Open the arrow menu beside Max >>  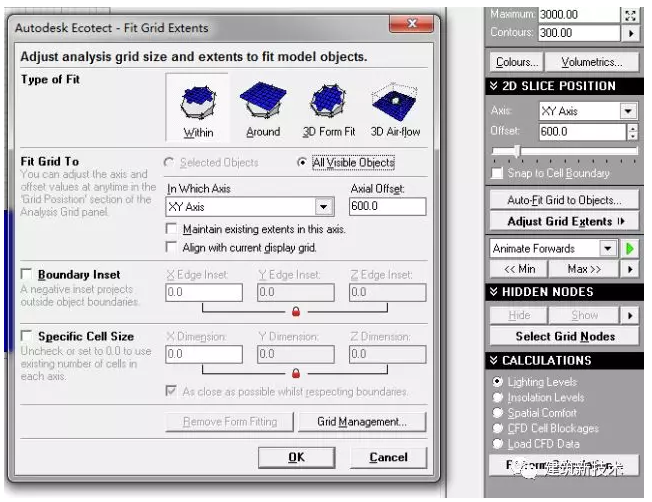click(x=630, y=269)
